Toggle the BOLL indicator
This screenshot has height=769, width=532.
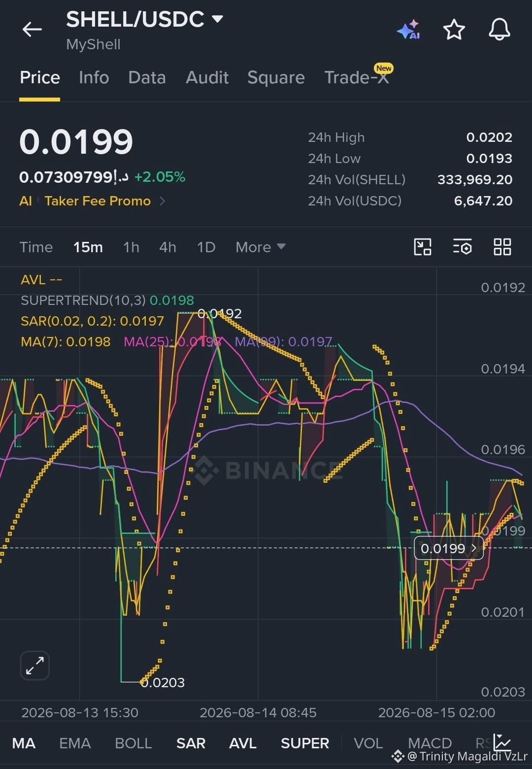pos(133,743)
